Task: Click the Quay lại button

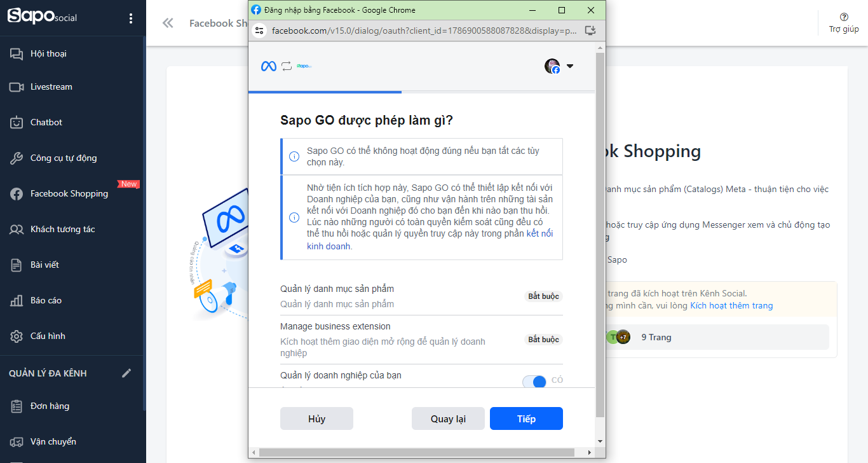Action: (448, 418)
